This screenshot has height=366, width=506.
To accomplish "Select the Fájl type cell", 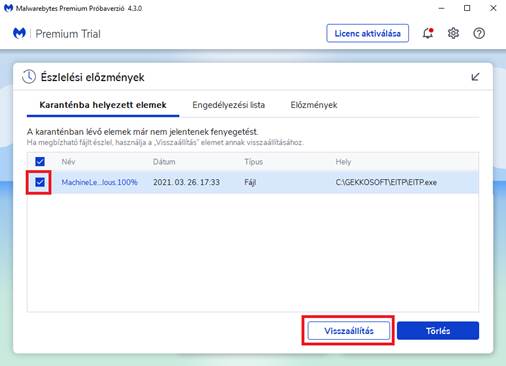I will [x=250, y=182].
